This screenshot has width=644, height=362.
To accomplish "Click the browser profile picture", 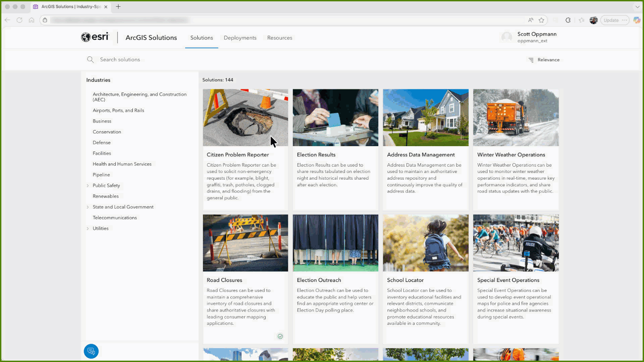I will [x=594, y=20].
